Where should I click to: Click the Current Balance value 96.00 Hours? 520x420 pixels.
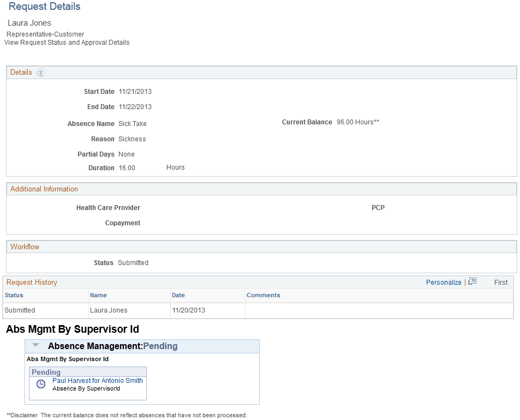click(358, 122)
